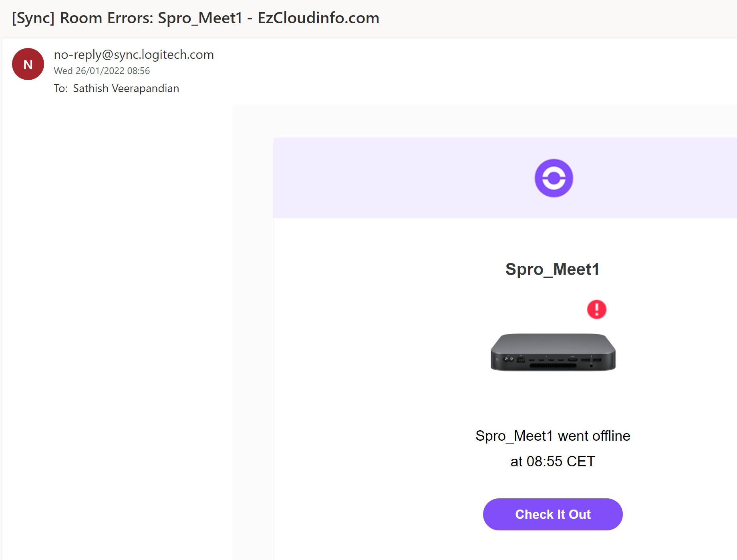Click the vent ports on the device picture
This screenshot has height=560, width=737.
click(x=553, y=365)
